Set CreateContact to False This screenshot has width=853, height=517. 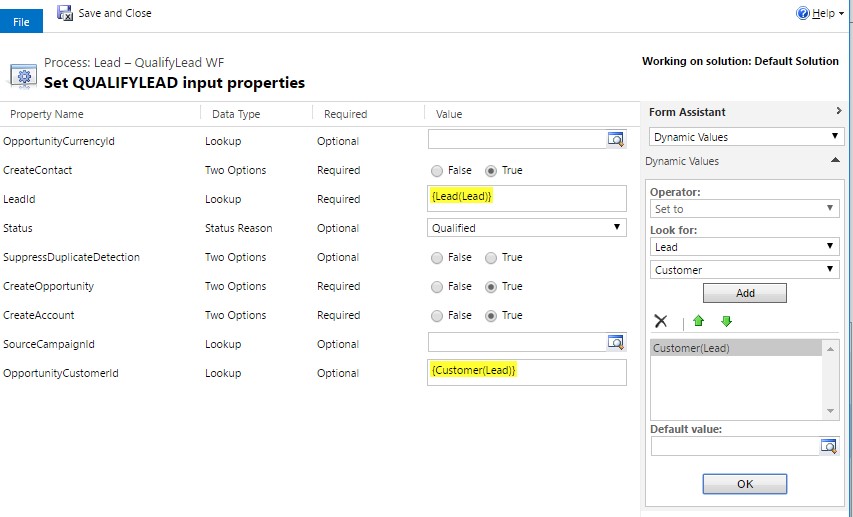438,170
